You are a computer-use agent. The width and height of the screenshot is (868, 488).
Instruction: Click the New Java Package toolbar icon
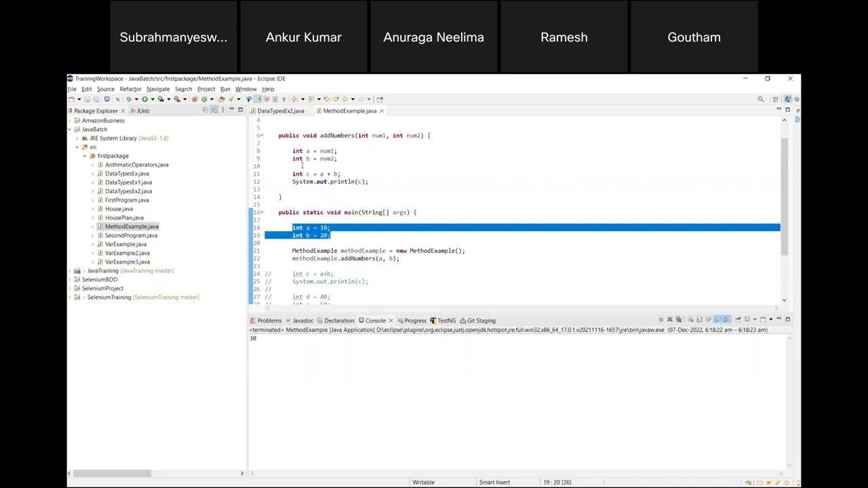(x=195, y=99)
